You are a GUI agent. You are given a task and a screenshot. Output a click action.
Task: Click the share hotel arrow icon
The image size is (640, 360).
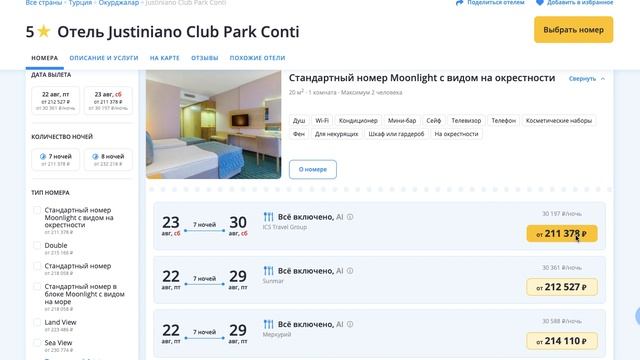tap(459, 2)
